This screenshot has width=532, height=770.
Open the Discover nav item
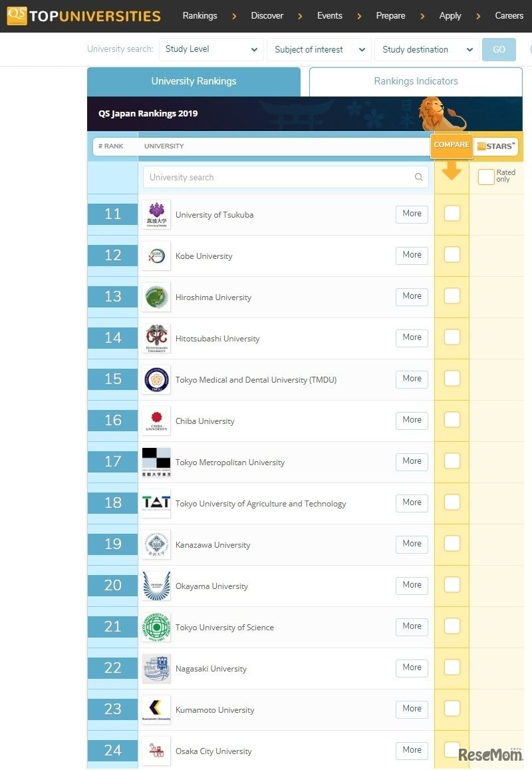pyautogui.click(x=267, y=16)
